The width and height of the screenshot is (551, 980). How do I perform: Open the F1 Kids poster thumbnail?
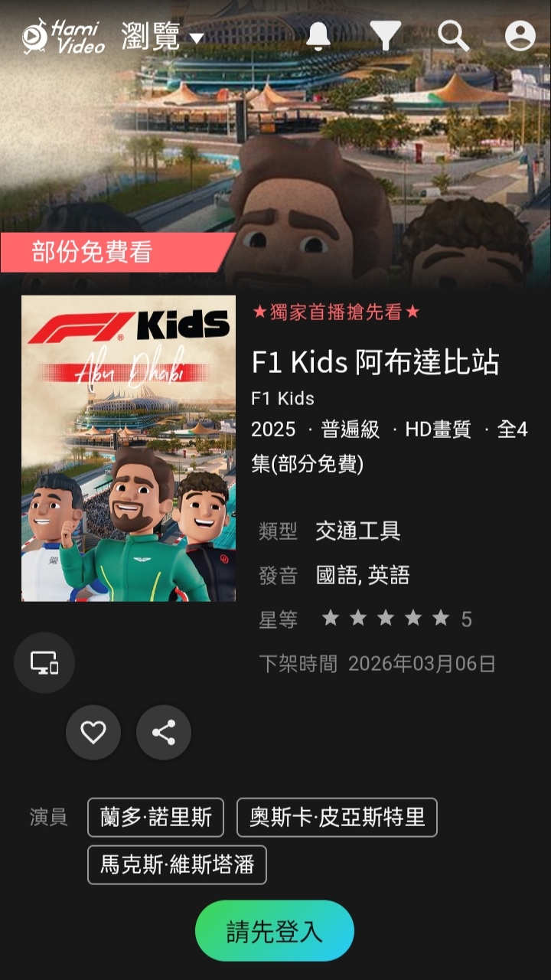click(x=129, y=449)
